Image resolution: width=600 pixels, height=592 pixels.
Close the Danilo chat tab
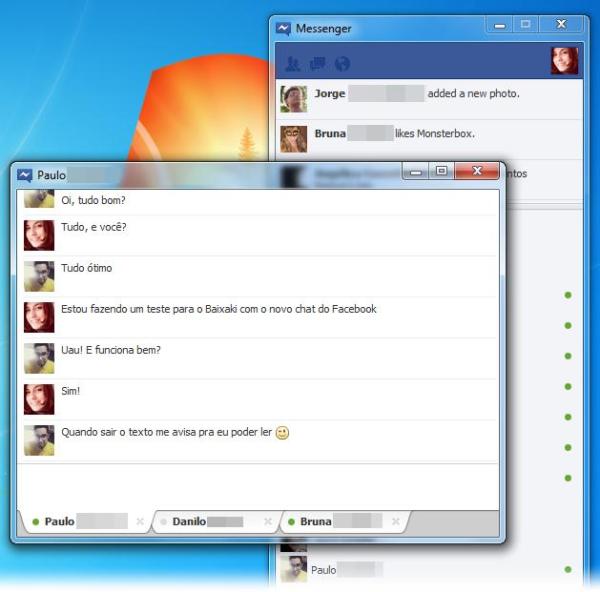[267, 522]
